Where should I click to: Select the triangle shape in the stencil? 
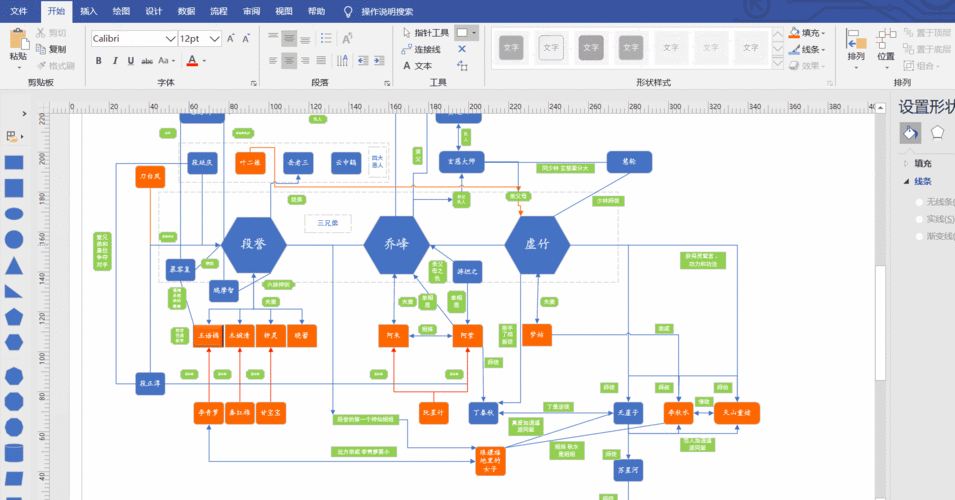pyautogui.click(x=14, y=265)
